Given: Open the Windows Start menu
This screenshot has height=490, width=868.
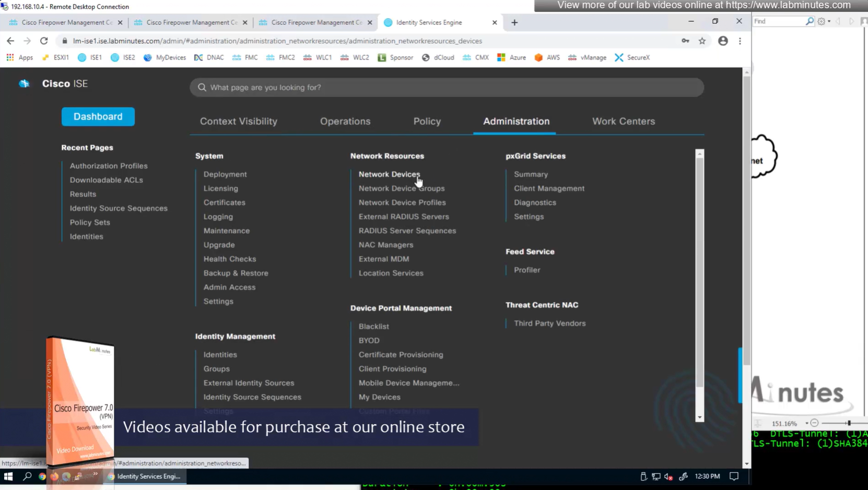Looking at the screenshot, I should click(8, 476).
